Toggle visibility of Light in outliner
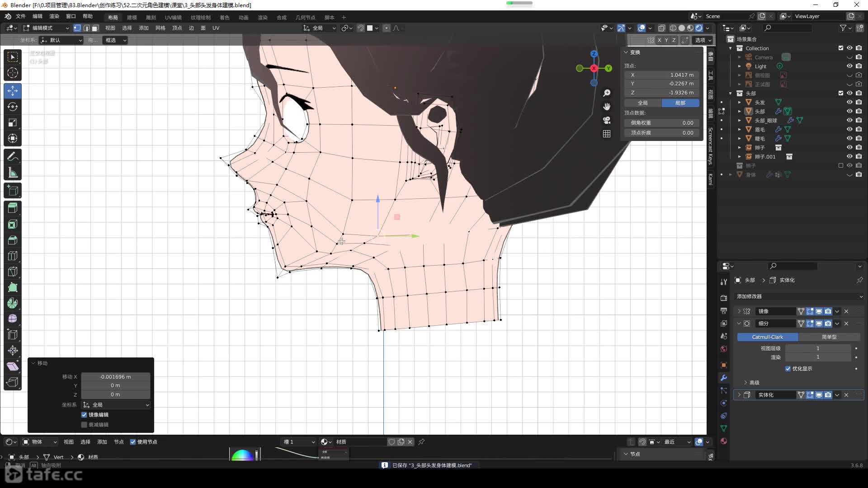The height and width of the screenshot is (488, 868). click(x=849, y=66)
